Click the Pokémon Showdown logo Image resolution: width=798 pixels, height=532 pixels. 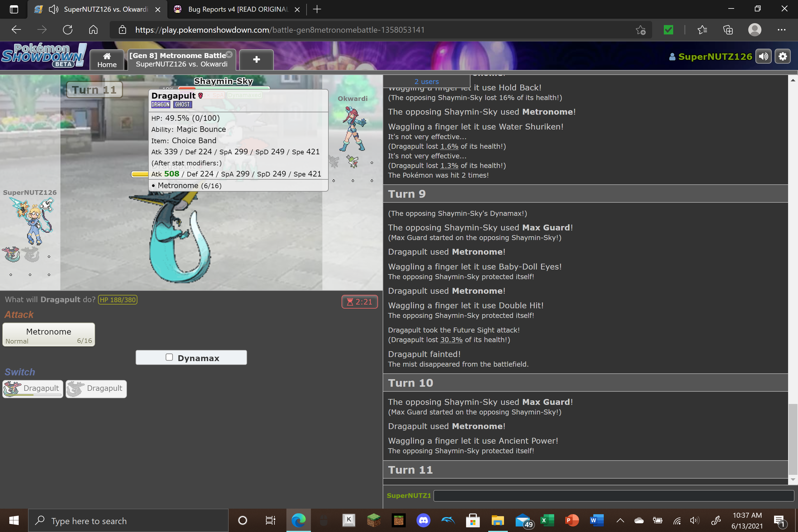(43, 56)
